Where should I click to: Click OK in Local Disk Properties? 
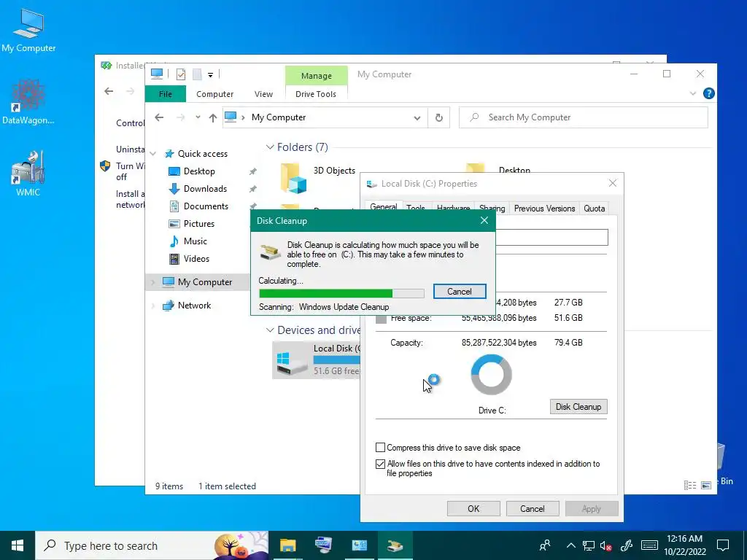point(473,508)
